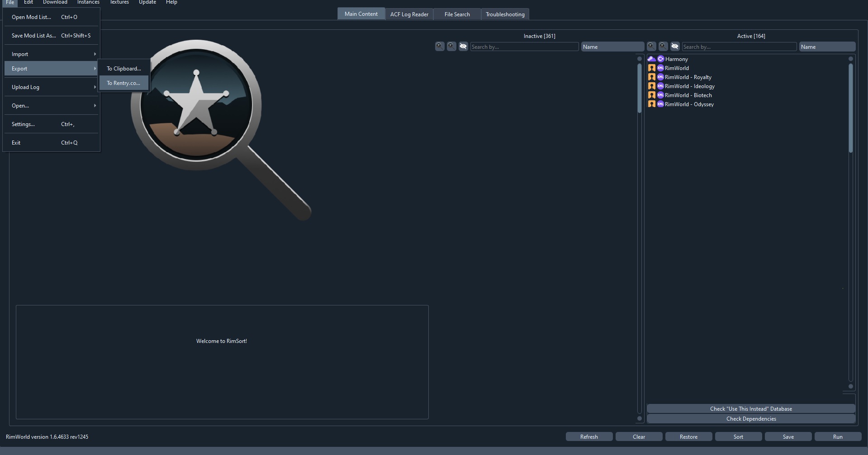868x455 pixels.
Task: Click the XML icon beside RimWorld - Ideology
Action: tap(660, 86)
